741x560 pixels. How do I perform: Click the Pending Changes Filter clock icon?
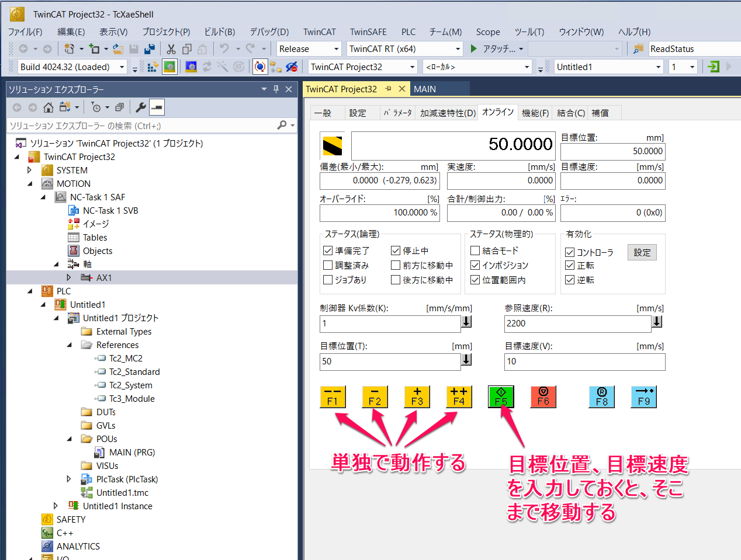96,107
